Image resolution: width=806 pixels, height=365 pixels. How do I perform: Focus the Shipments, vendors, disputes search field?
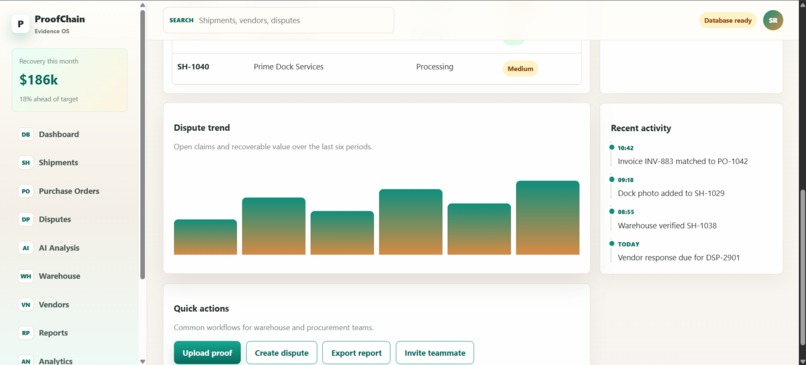(279, 21)
